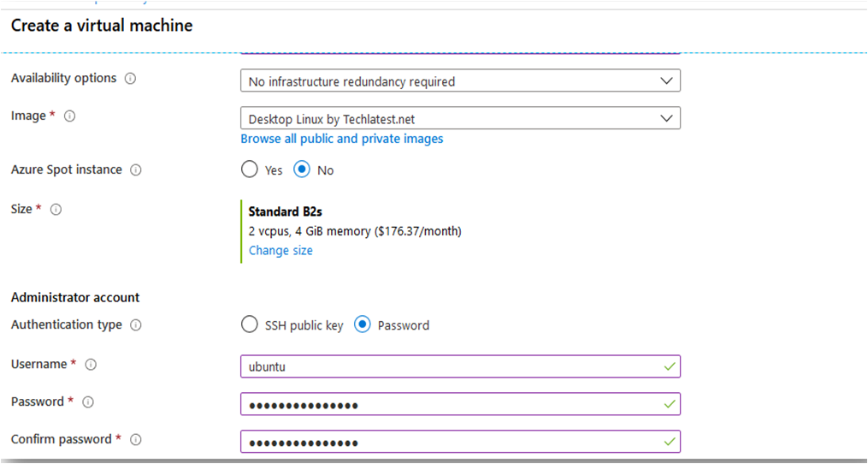Open info tooltip for Authentication type
868x464 pixels.
point(136,325)
